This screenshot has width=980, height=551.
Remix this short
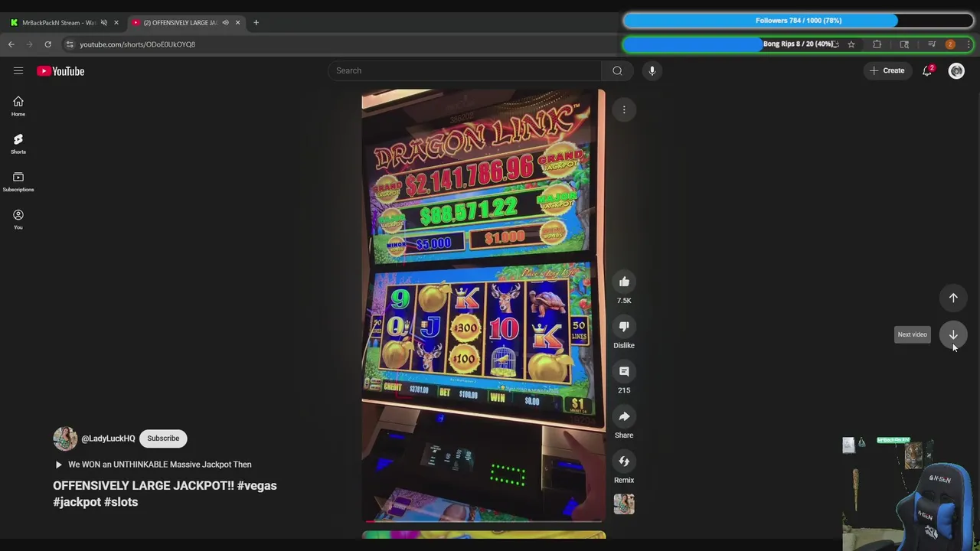tap(624, 461)
